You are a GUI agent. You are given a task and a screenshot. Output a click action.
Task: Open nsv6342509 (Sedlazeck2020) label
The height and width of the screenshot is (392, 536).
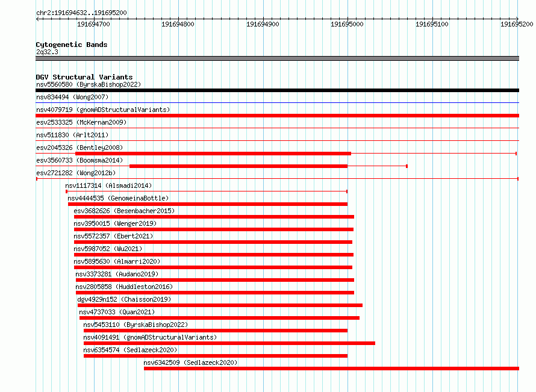[x=190, y=362]
